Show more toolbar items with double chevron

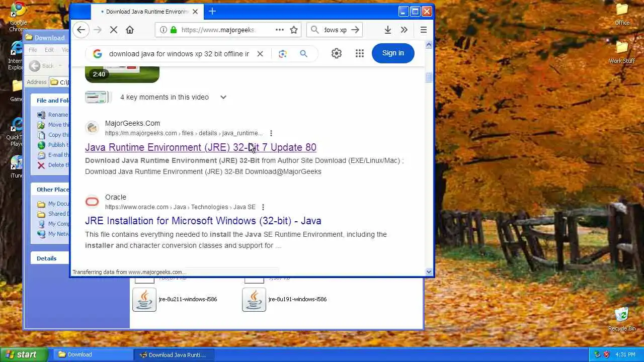[x=404, y=30]
